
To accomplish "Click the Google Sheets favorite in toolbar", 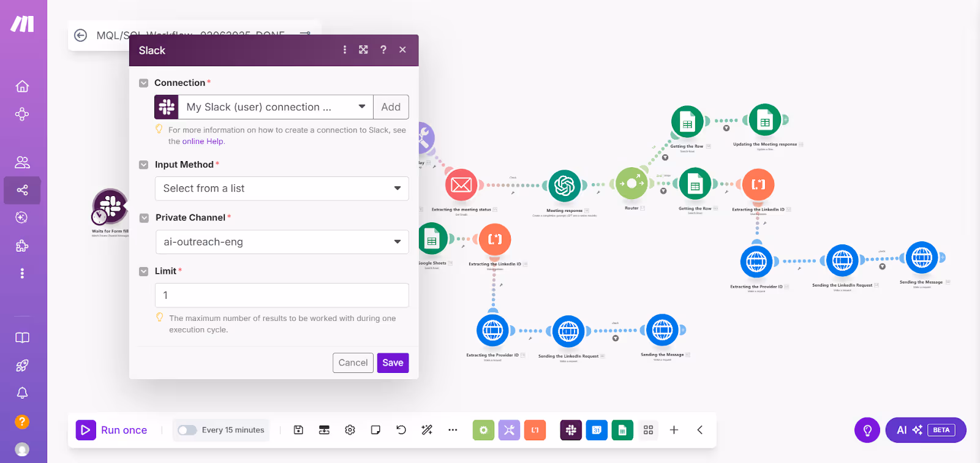I will tap(622, 430).
